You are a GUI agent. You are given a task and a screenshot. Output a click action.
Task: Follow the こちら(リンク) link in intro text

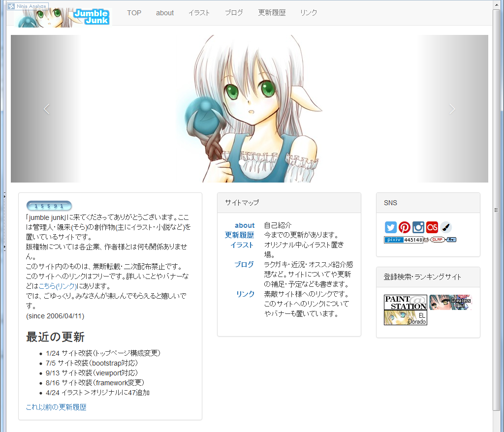tap(58, 286)
